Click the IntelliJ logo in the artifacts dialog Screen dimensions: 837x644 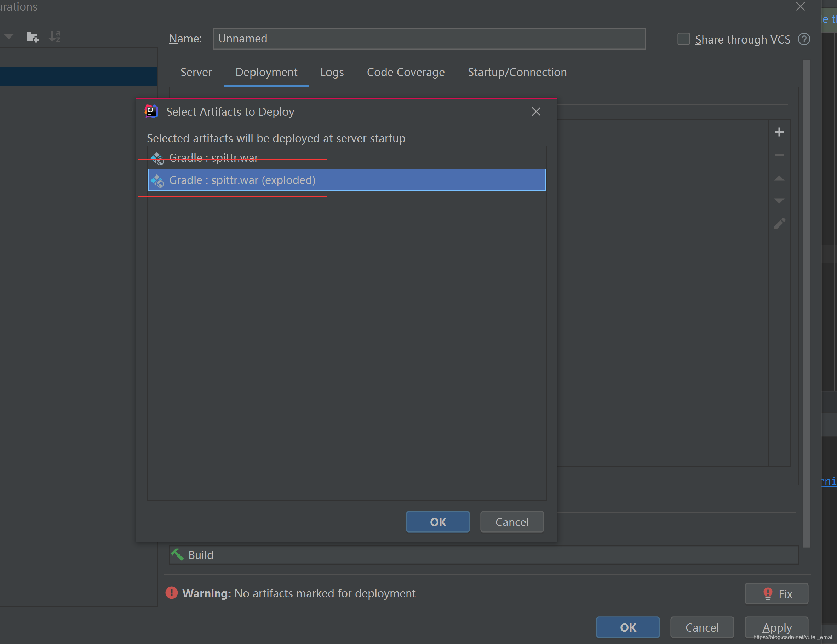pos(151,111)
